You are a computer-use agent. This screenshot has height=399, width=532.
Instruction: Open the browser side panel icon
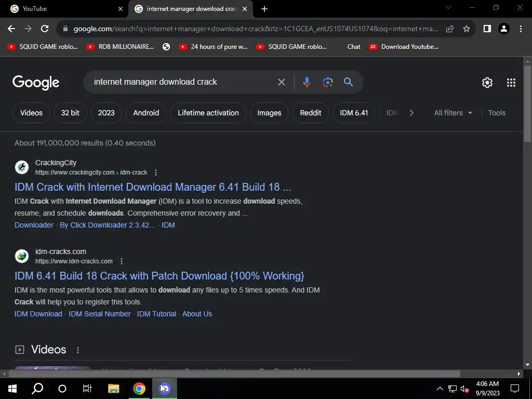point(487,29)
